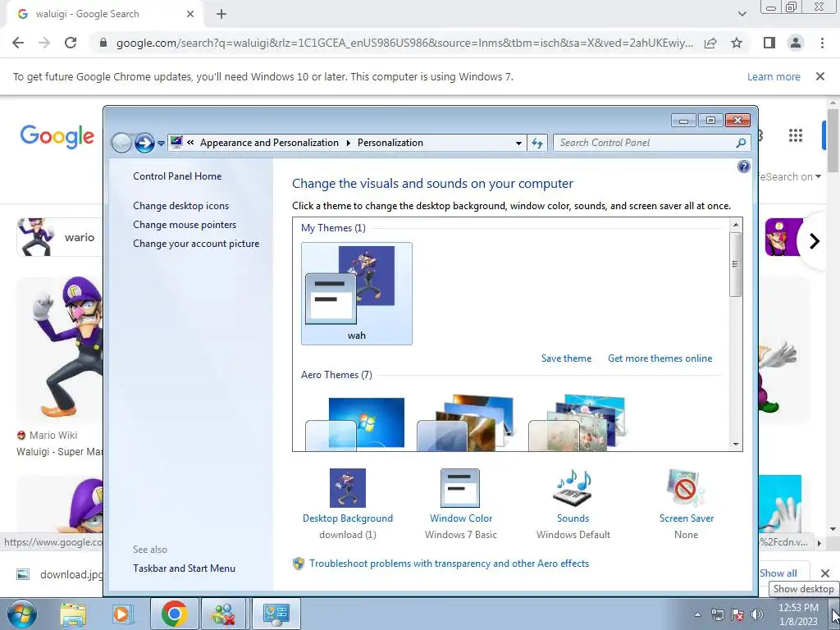Refresh the Control Panel address bar

[537, 143]
